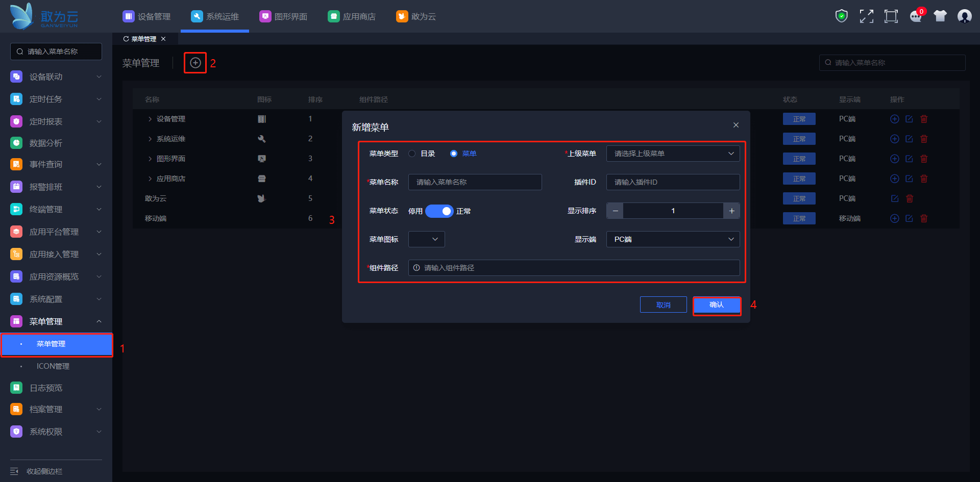The image size is (980, 482).
Task: Increase 显示排序 with the plus button
Action: point(731,211)
